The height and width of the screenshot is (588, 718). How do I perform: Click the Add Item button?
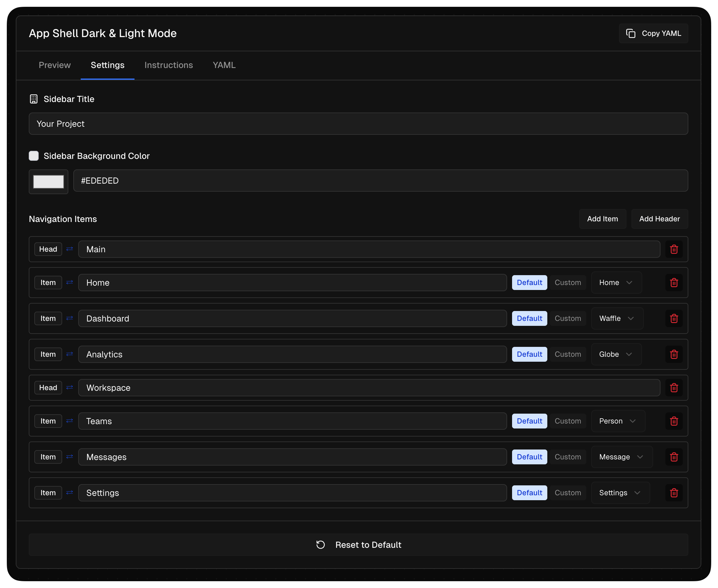(x=602, y=219)
